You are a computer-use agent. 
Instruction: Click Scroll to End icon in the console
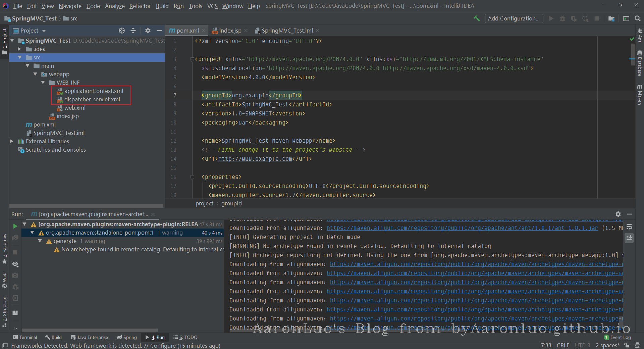point(629,238)
